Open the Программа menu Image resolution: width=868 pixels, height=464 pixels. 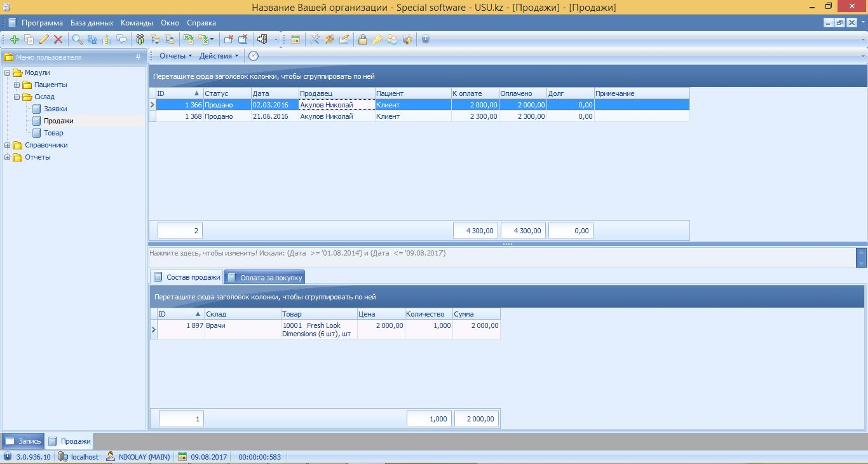43,23
